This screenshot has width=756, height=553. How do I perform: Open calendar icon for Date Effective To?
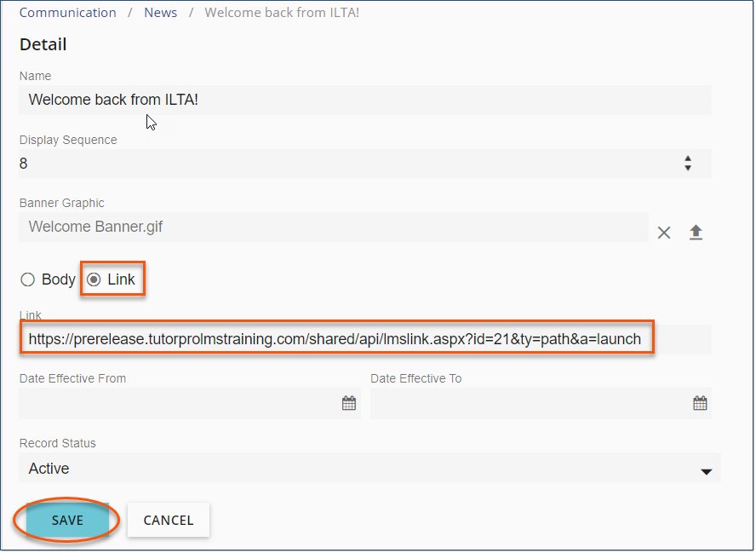[x=700, y=404]
